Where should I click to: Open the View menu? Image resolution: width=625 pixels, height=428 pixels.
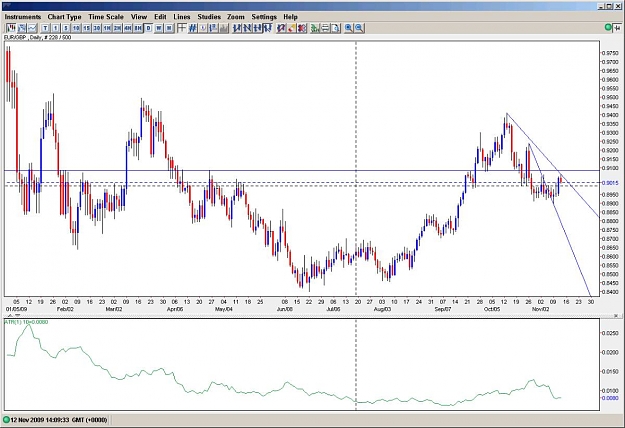click(x=139, y=17)
